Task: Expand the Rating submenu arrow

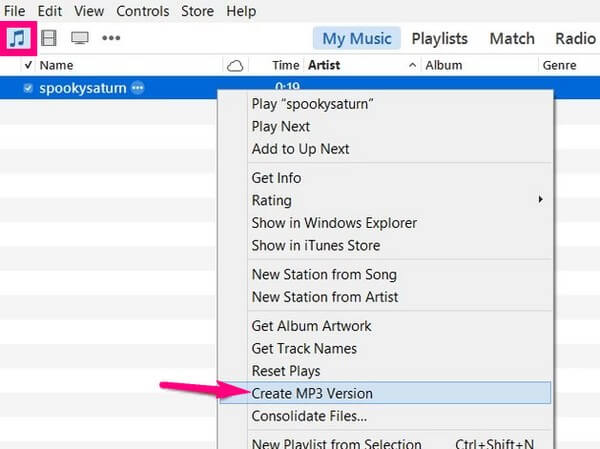Action: pyautogui.click(x=540, y=199)
